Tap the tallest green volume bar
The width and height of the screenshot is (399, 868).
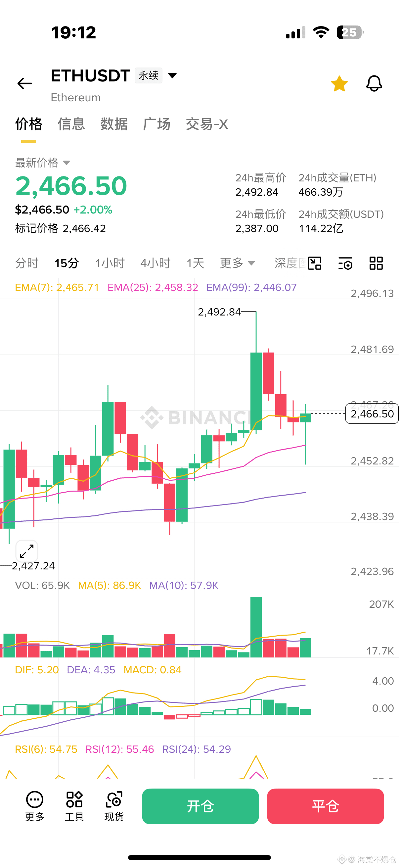[x=256, y=627]
